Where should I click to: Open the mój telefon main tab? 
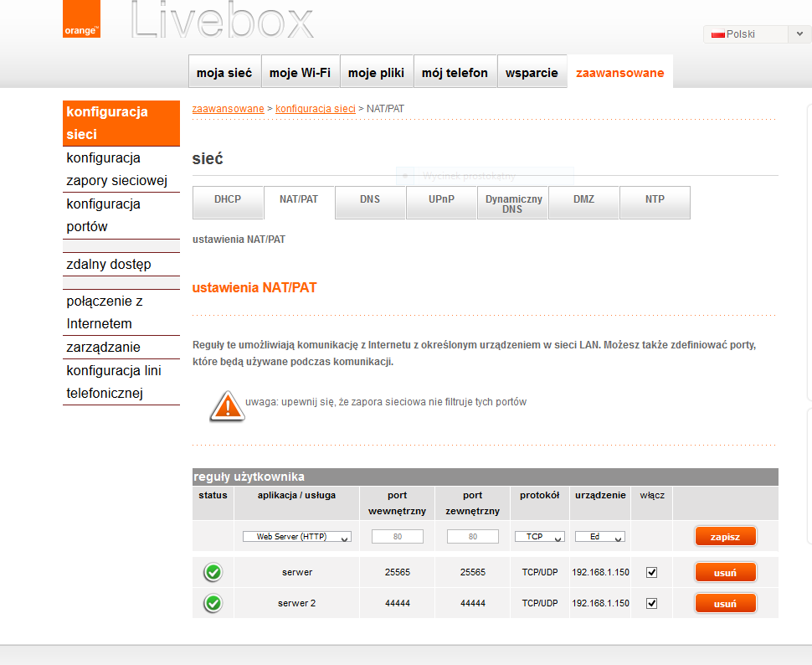click(x=455, y=71)
